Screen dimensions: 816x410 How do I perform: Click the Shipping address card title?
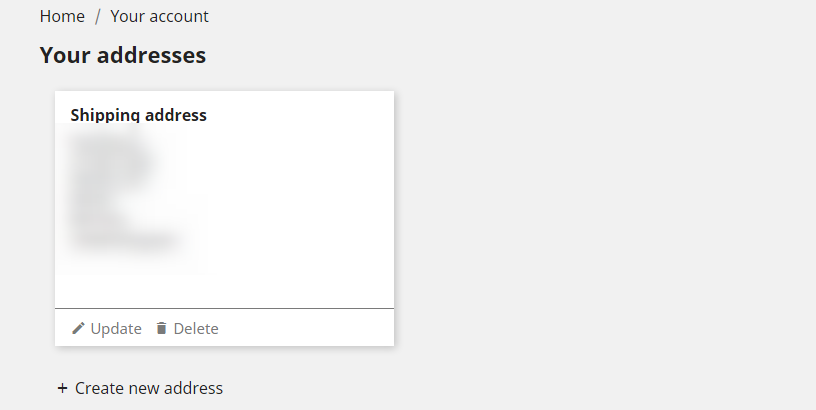pyautogui.click(x=138, y=115)
